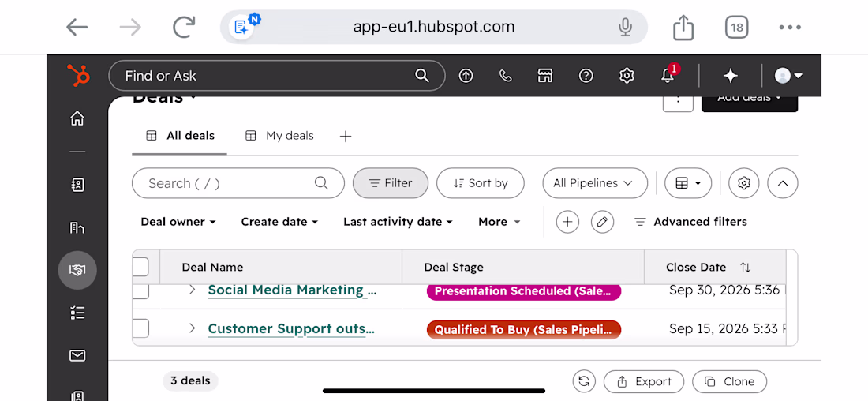Open the Social Media Marketing deal link
Viewport: 868px width, 401px height.
tap(292, 290)
